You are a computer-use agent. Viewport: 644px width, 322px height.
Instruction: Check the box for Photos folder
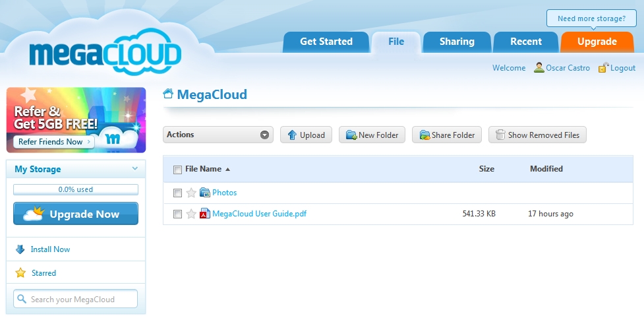(x=177, y=193)
